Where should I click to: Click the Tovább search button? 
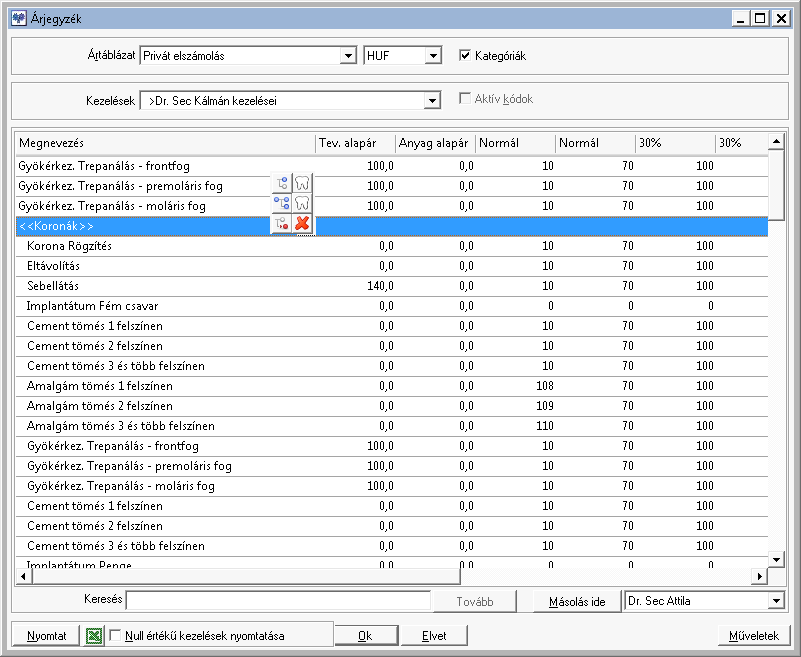coord(475,601)
